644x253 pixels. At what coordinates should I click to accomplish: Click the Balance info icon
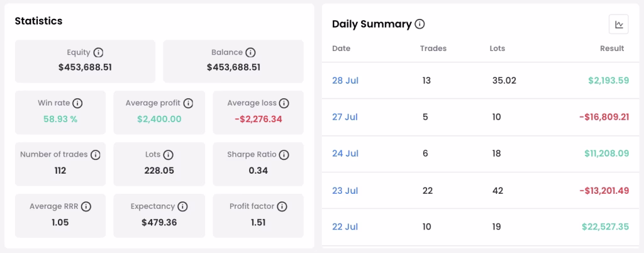coord(250,53)
